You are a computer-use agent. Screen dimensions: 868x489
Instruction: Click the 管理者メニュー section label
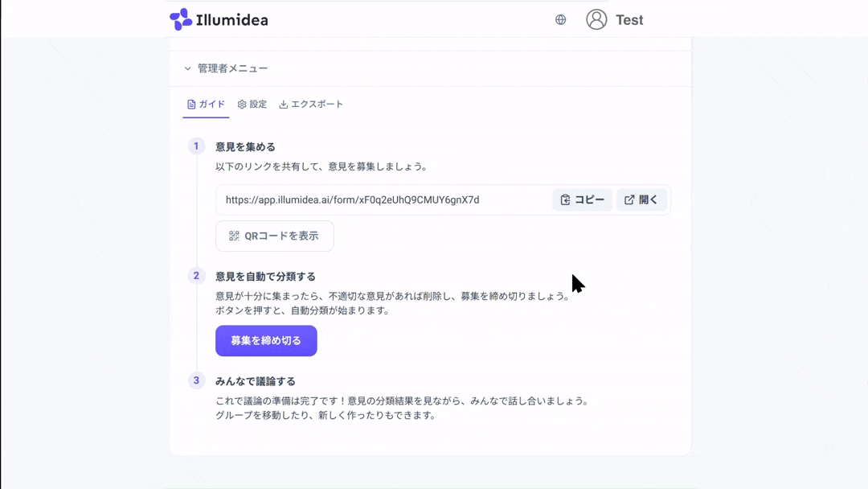pos(232,69)
